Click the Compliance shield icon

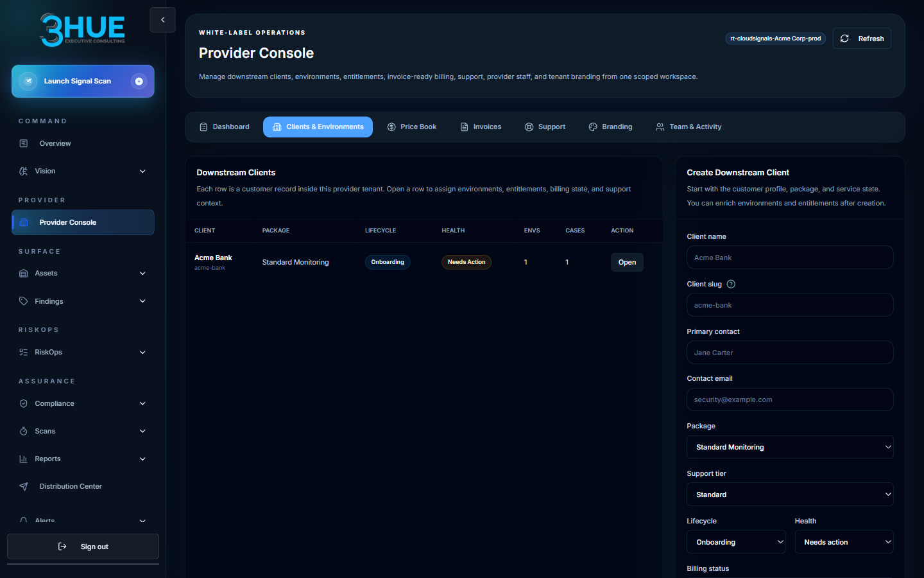pos(24,404)
